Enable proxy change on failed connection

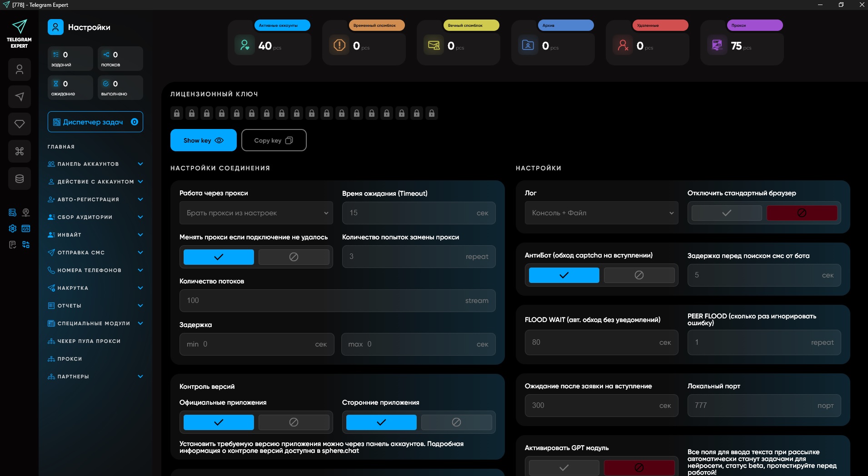[219, 257]
